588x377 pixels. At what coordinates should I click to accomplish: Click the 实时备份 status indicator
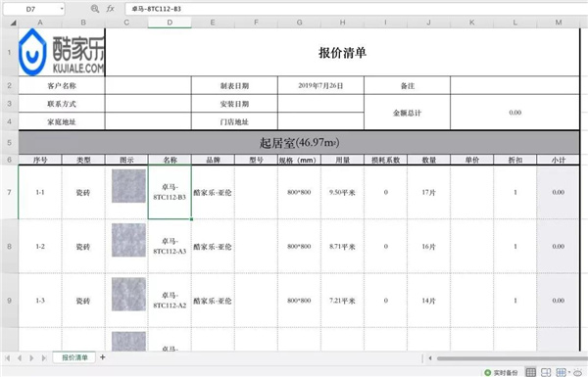tap(501, 372)
